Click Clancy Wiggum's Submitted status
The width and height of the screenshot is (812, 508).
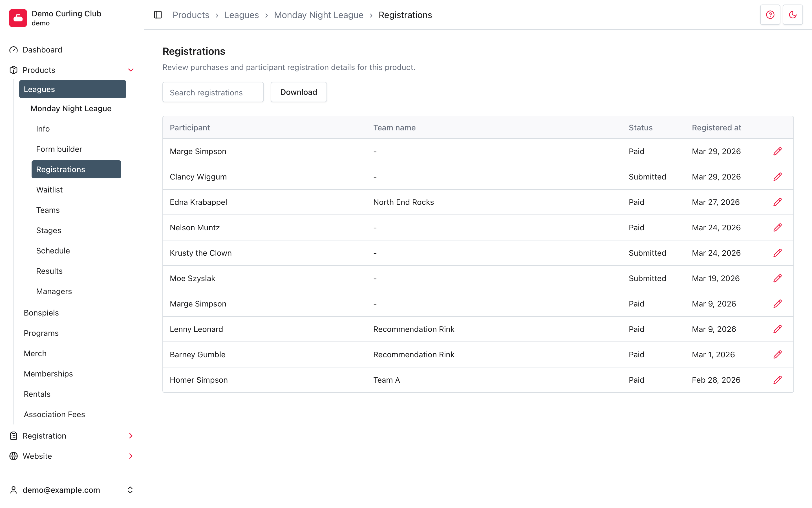coord(647,177)
